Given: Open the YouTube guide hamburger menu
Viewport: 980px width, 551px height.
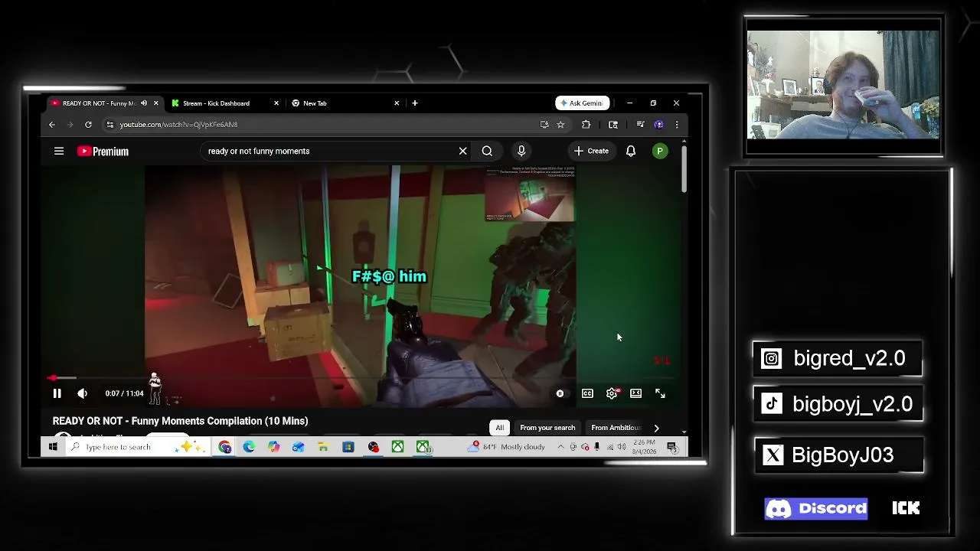Looking at the screenshot, I should (x=59, y=151).
